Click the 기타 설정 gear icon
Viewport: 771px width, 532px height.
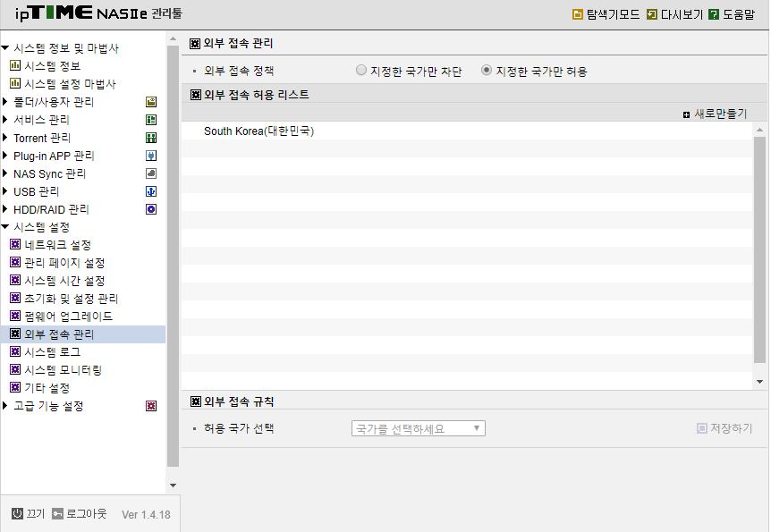pos(15,387)
